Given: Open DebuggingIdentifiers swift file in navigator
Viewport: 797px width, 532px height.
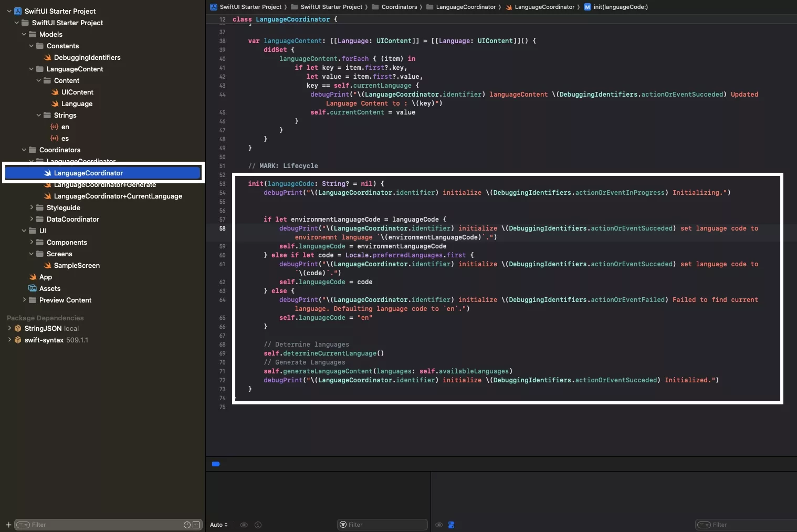Looking at the screenshot, I should [x=87, y=57].
